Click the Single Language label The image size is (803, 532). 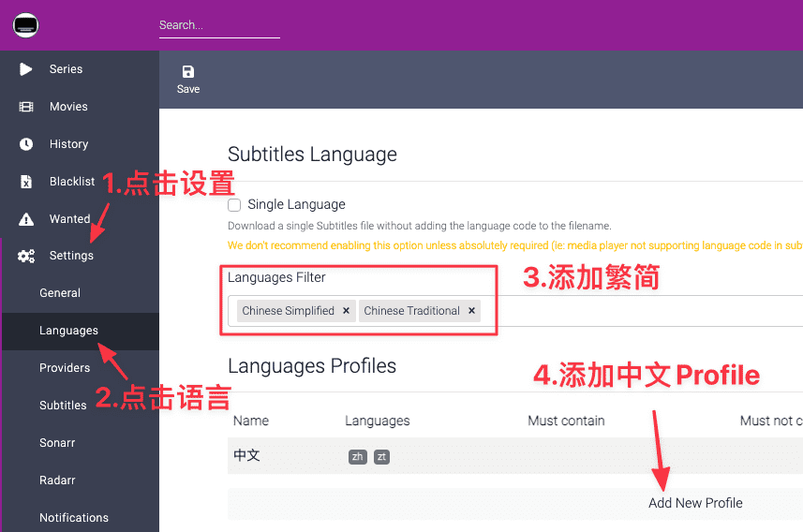tap(296, 205)
